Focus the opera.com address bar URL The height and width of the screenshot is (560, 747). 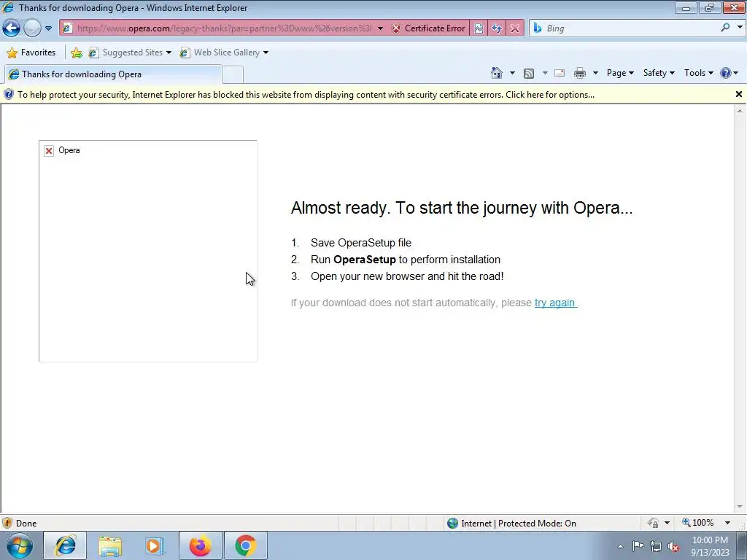click(224, 28)
